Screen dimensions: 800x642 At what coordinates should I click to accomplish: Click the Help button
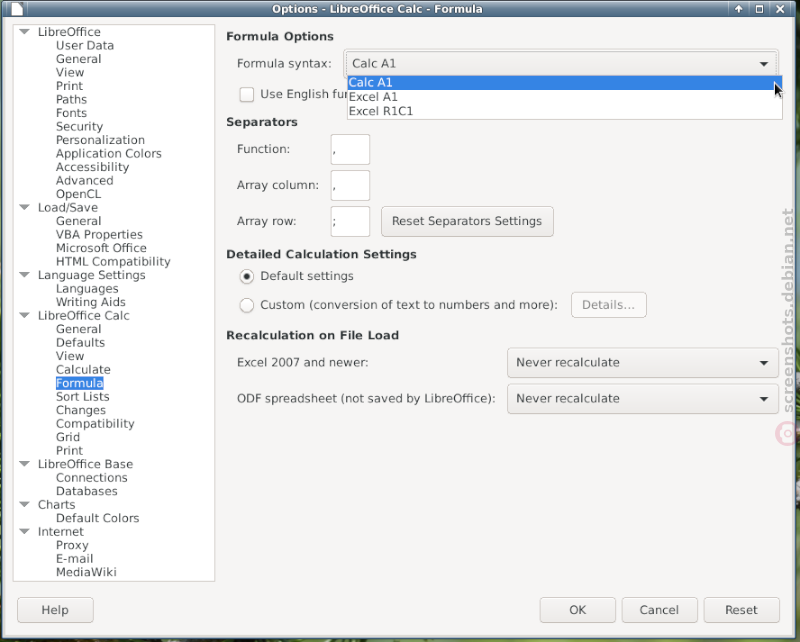click(55, 610)
